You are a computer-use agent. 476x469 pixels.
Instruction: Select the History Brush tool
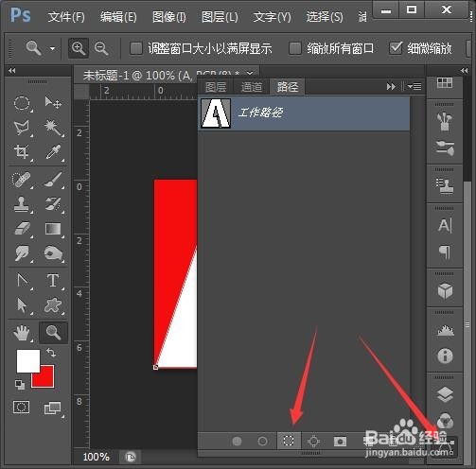[x=53, y=204]
